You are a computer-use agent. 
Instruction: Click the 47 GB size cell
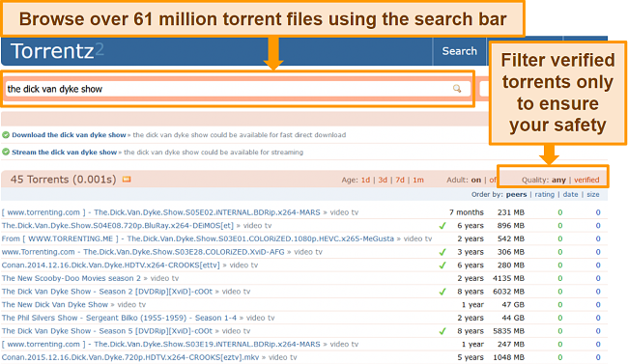513,305
